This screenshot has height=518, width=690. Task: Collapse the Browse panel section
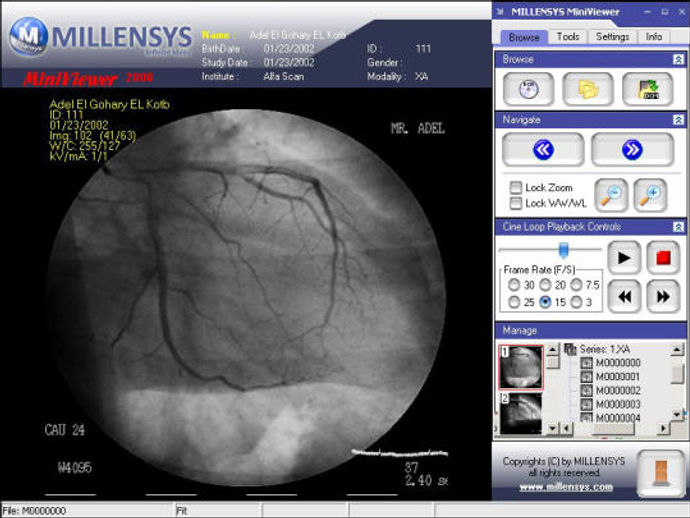pos(679,59)
